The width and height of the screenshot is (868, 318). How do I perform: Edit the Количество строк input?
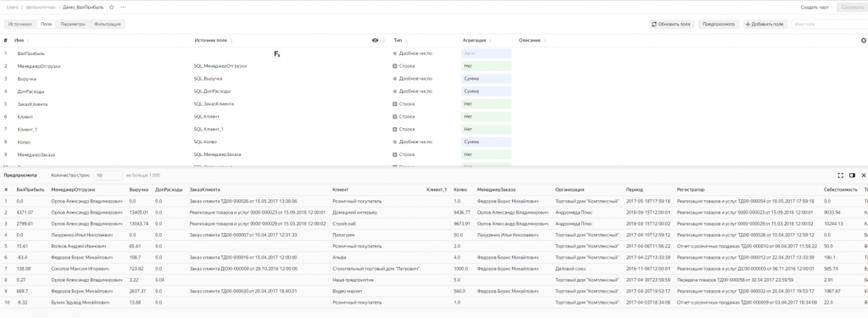point(108,175)
